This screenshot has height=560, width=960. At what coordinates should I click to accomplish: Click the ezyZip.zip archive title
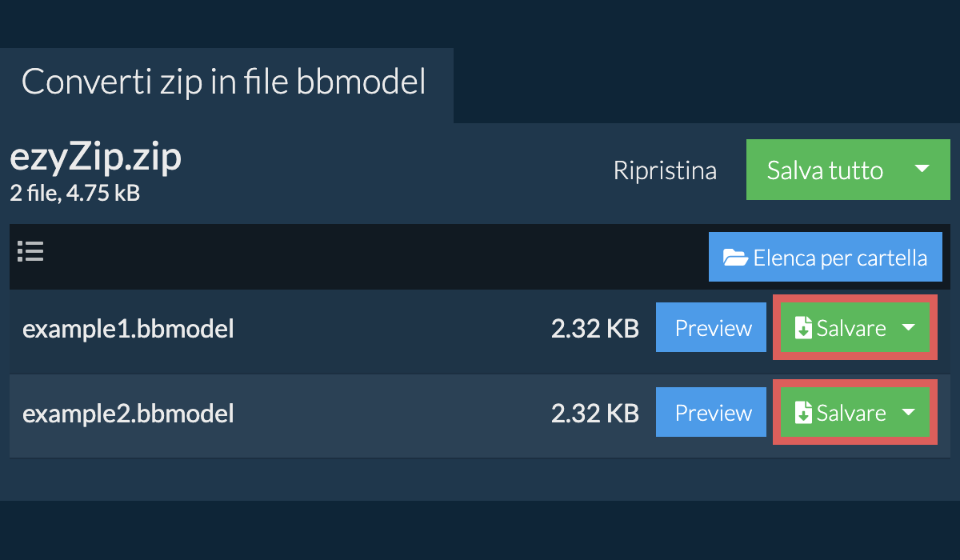point(96,158)
